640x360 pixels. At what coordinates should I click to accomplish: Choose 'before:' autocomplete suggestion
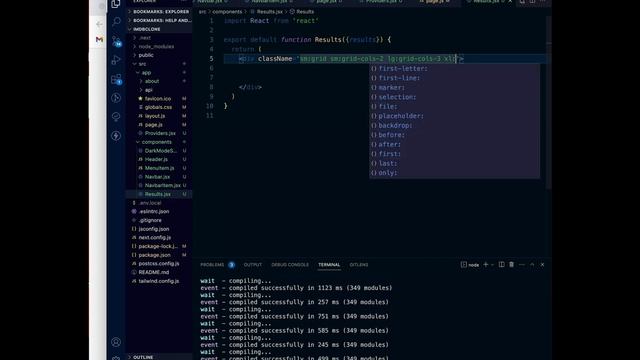pos(454,135)
